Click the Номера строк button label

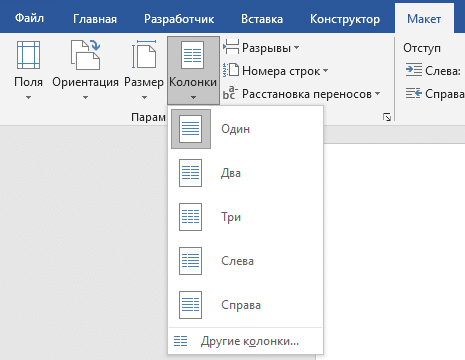[x=281, y=71]
